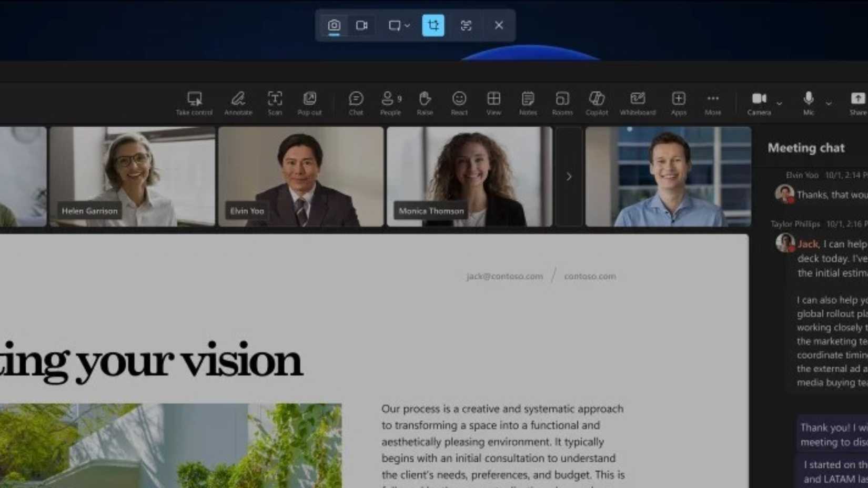The height and width of the screenshot is (488, 868).
Task: Open the View menu
Action: point(493,103)
